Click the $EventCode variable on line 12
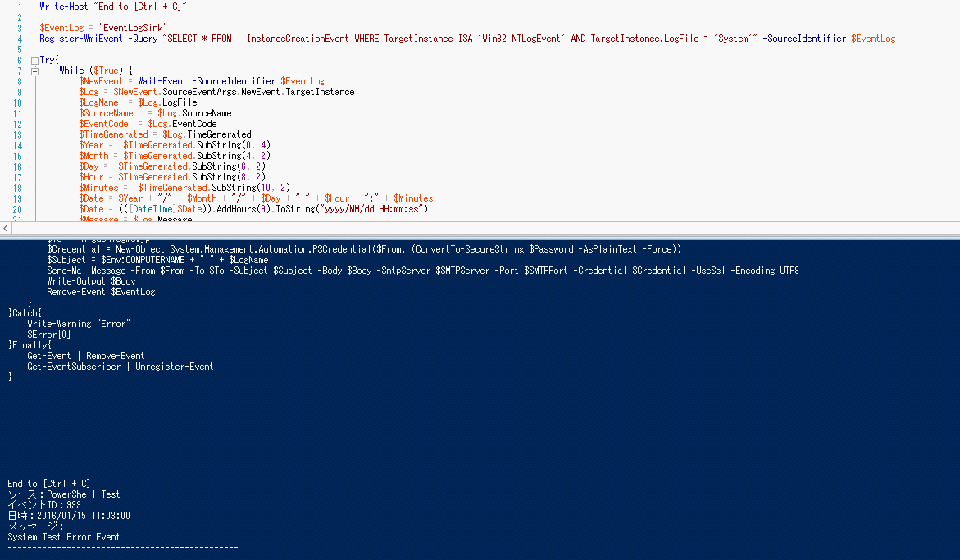 (103, 124)
